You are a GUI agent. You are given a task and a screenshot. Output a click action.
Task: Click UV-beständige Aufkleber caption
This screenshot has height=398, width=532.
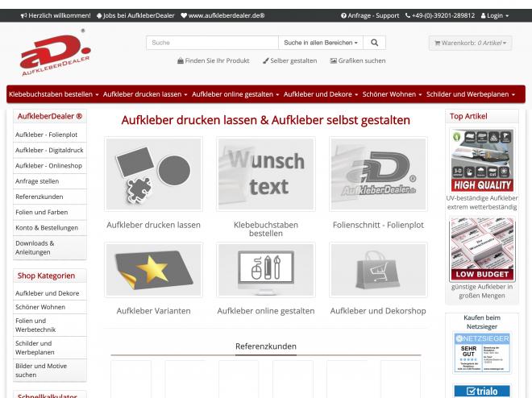point(482,202)
